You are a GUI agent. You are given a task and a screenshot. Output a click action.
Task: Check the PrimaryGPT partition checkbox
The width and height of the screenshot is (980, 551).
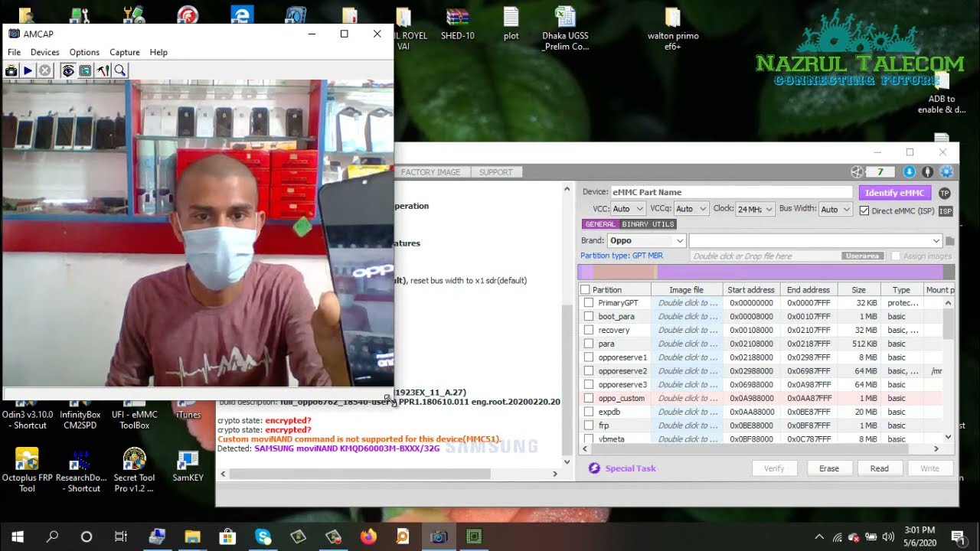[x=589, y=303]
